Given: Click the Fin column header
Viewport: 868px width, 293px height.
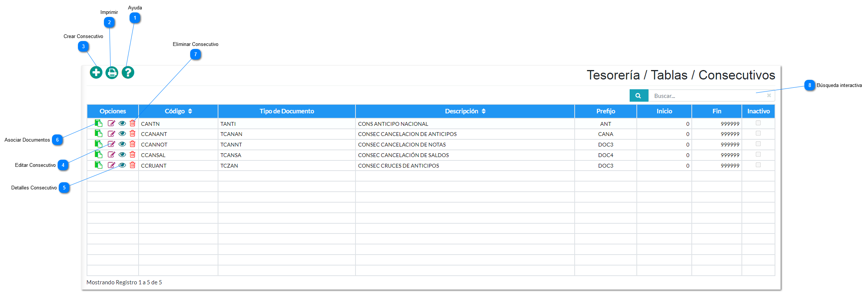Looking at the screenshot, I should (717, 111).
